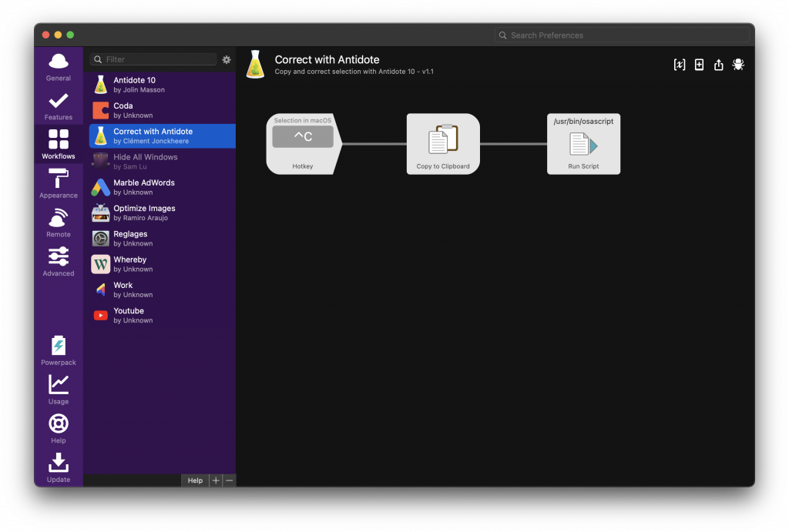
Task: Click the add-to-workflow plus document icon
Action: [699, 65]
